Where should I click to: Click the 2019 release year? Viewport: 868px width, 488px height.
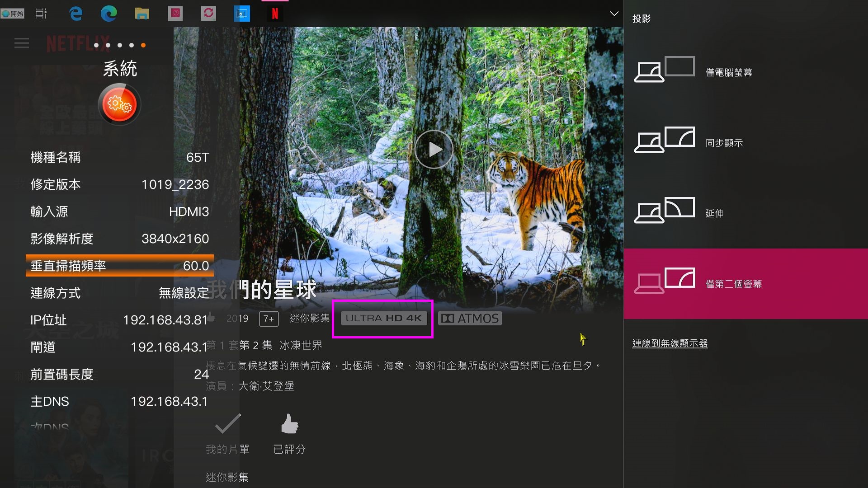pos(237,319)
